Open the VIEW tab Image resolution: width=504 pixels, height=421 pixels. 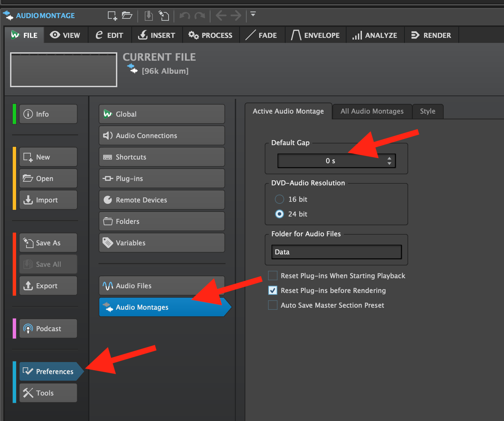[66, 35]
